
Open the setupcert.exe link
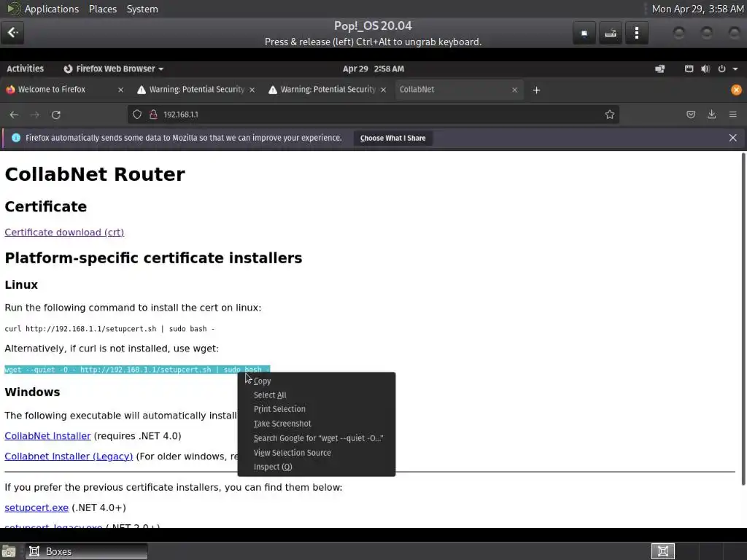tap(36, 508)
